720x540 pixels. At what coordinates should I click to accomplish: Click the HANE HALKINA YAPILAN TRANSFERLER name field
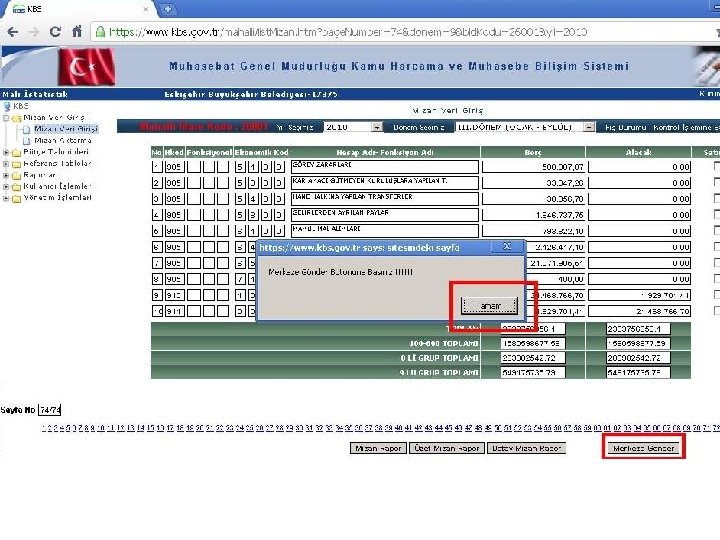[x=385, y=199]
